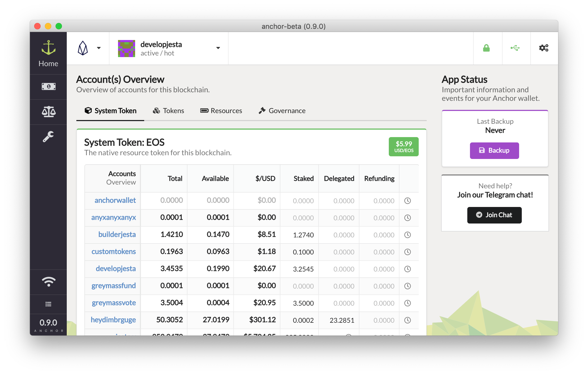Click the $5.99 USD/EOS price label

coord(403,147)
